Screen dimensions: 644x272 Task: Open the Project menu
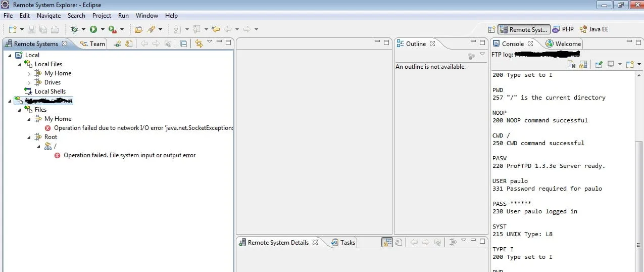click(102, 16)
